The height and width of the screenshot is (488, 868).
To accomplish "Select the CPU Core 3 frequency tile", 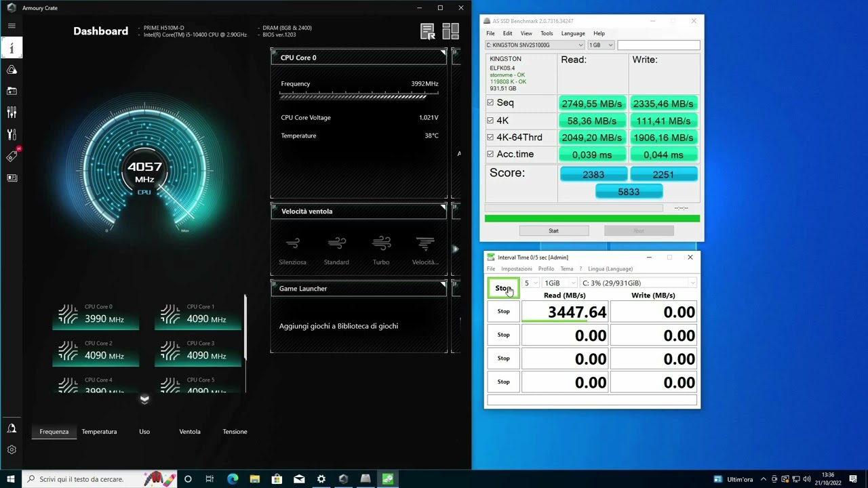I will point(198,352).
